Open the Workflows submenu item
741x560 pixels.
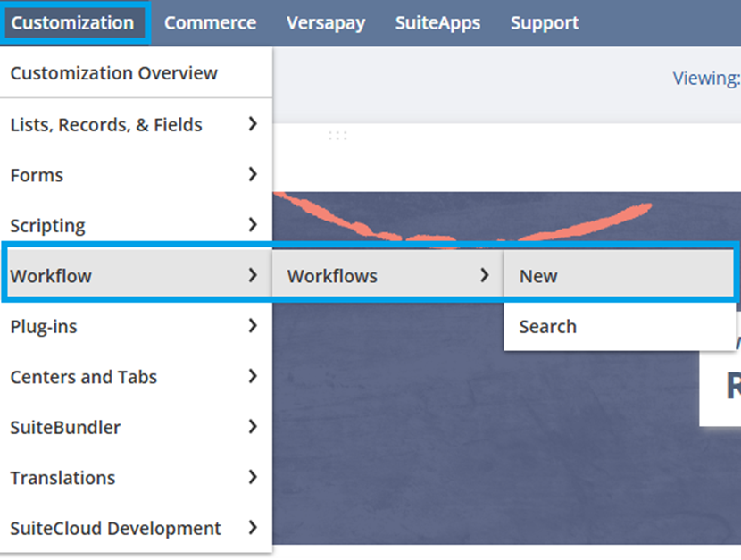click(x=388, y=275)
